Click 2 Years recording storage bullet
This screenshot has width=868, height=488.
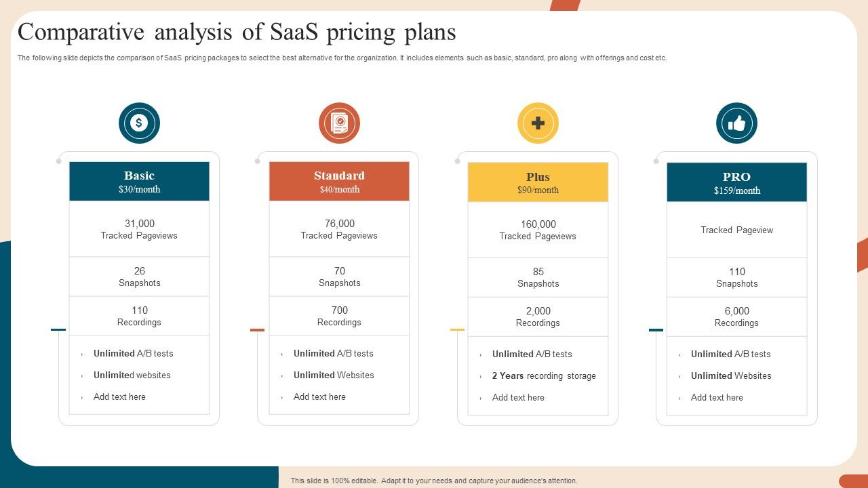544,375
